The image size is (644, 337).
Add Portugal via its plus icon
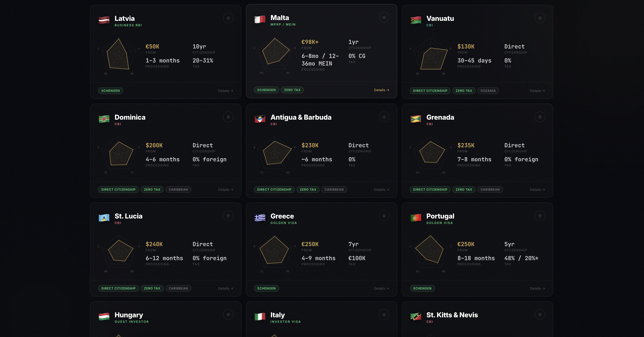(540, 215)
